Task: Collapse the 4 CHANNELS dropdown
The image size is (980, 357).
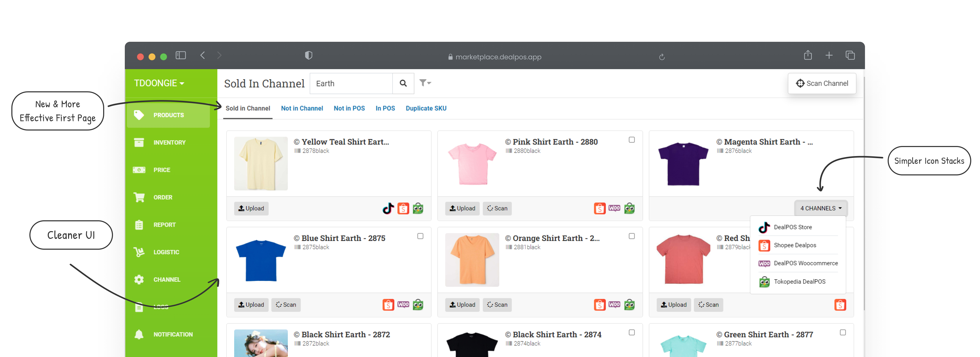Action: 821,208
